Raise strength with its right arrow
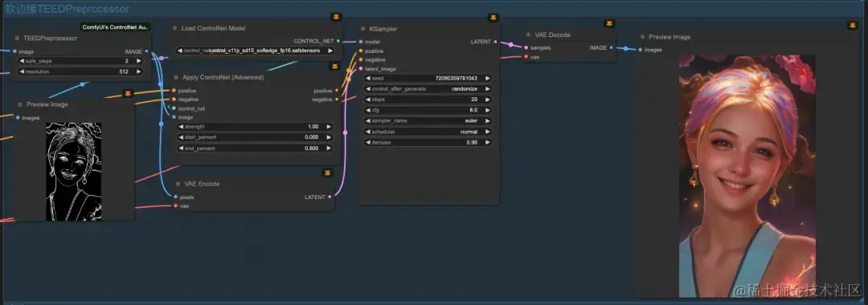This screenshot has height=305, width=868. 329,127
